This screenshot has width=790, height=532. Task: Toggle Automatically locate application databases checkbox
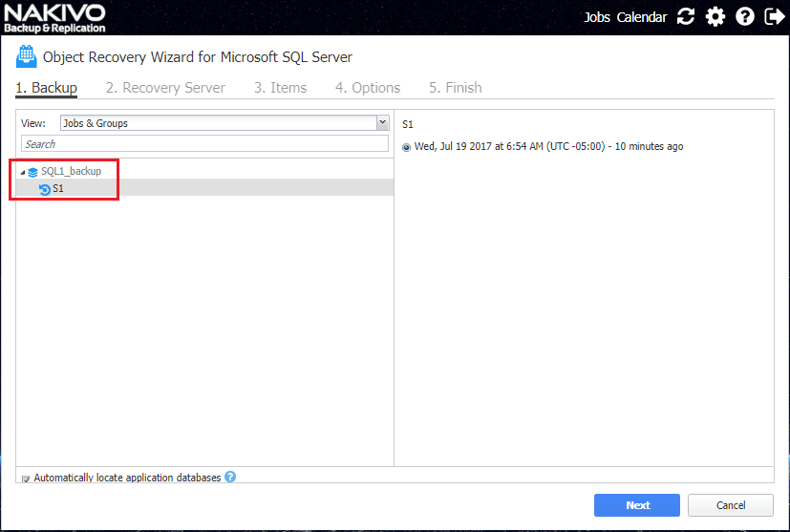click(26, 479)
